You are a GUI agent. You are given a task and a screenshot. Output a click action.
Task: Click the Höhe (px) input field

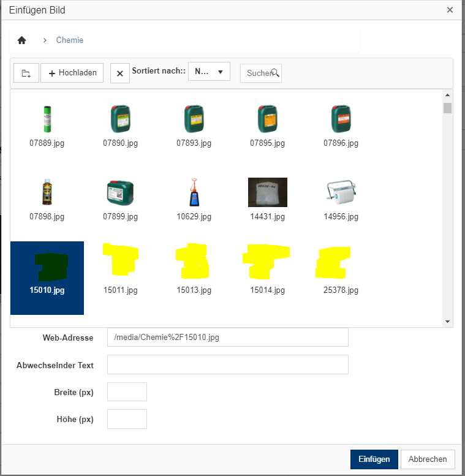[127, 419]
